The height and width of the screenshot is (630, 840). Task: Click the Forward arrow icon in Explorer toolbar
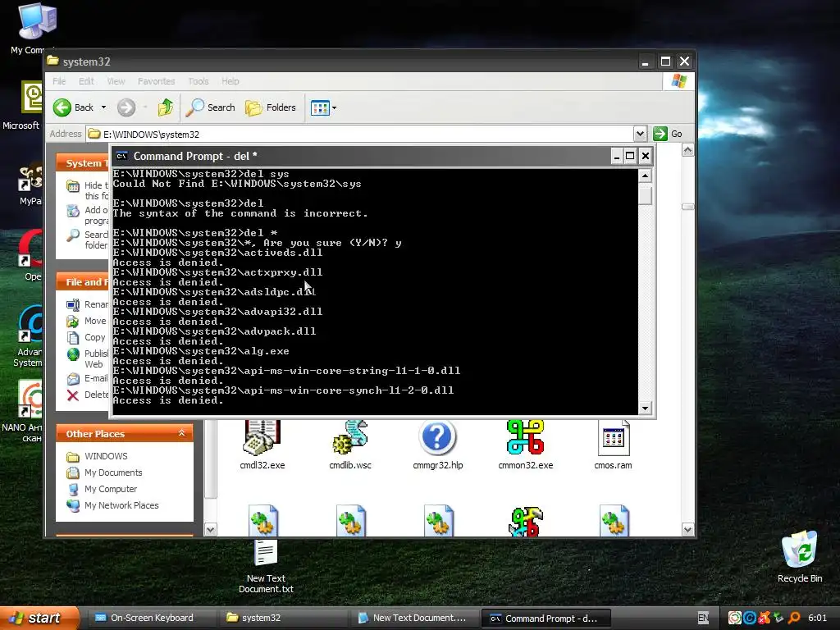[126, 107]
